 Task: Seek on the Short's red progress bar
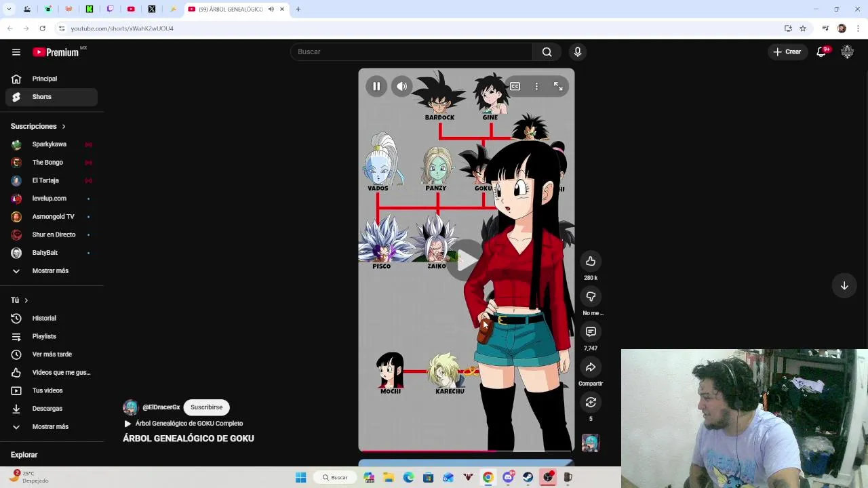click(467, 451)
